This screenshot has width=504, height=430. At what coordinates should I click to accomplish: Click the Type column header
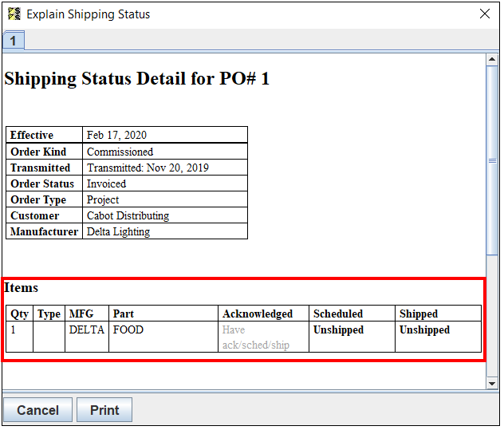[x=49, y=314]
